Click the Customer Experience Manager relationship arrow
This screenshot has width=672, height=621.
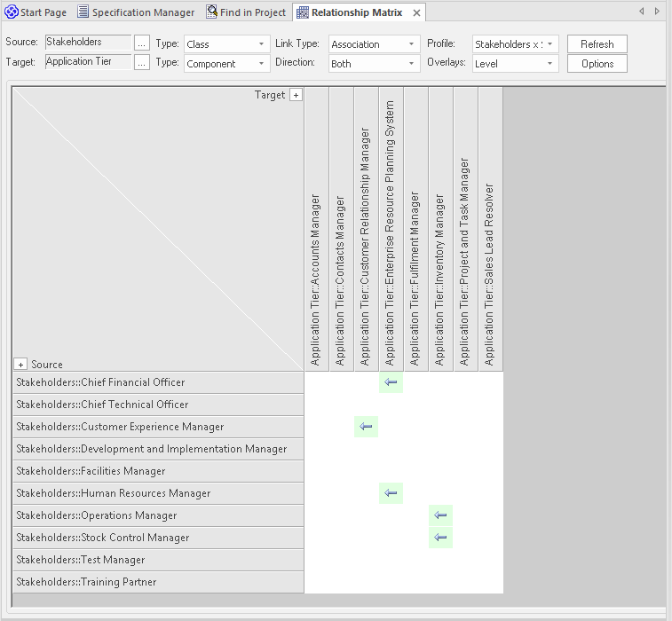pyautogui.click(x=366, y=427)
